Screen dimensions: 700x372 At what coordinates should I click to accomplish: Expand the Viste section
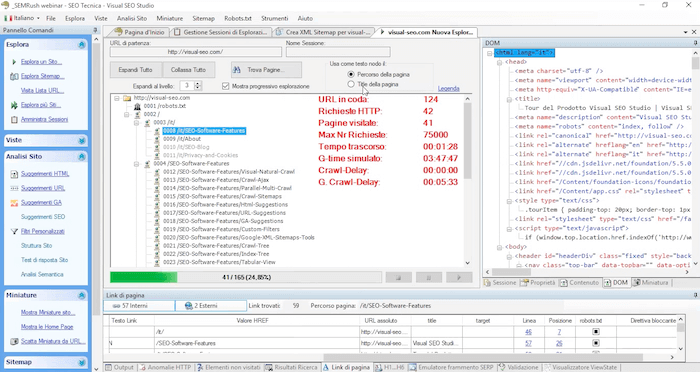click(82, 141)
